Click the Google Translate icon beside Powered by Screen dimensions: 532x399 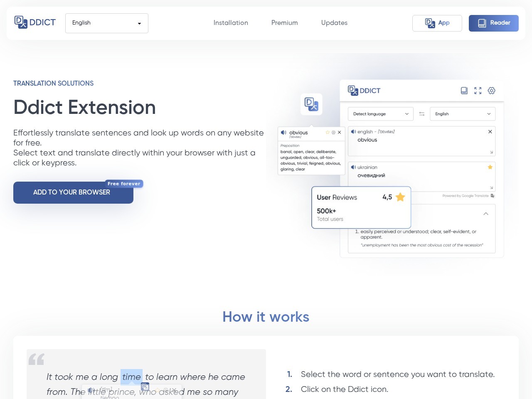click(x=493, y=196)
